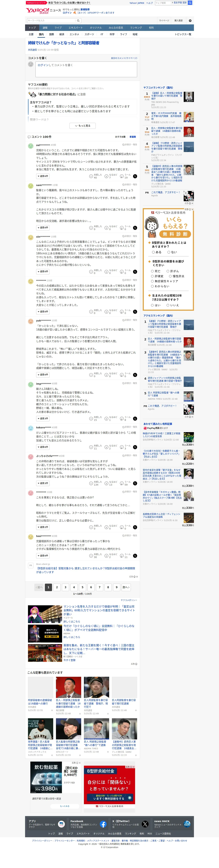Click the comment writing text box
Screen dimensions: 219x868
[86, 69]
